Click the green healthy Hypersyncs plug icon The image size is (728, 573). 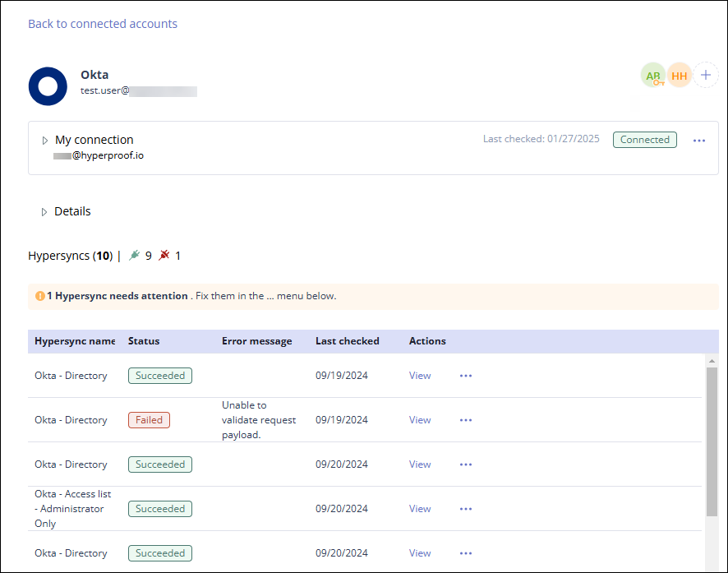pos(134,255)
